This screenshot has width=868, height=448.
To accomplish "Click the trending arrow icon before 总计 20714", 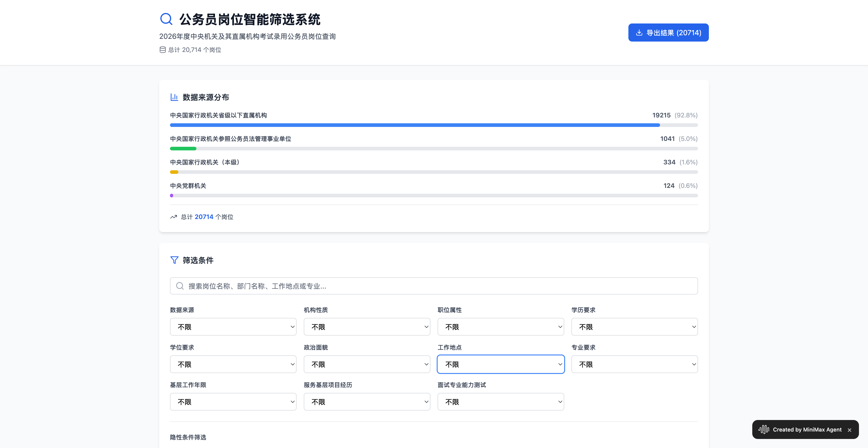I will tap(174, 217).
